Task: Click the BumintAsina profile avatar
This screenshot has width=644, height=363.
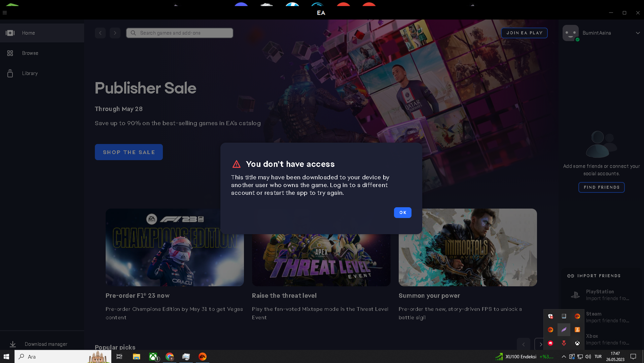Action: click(x=571, y=33)
